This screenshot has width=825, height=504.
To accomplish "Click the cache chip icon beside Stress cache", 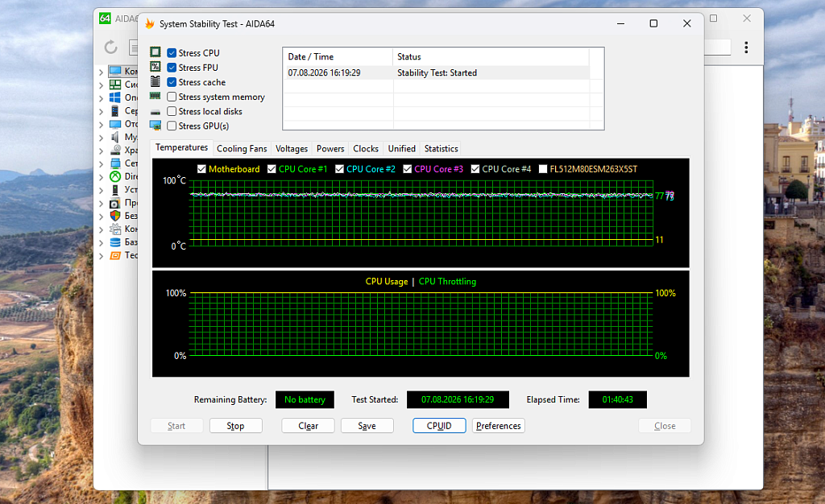I will 155,81.
